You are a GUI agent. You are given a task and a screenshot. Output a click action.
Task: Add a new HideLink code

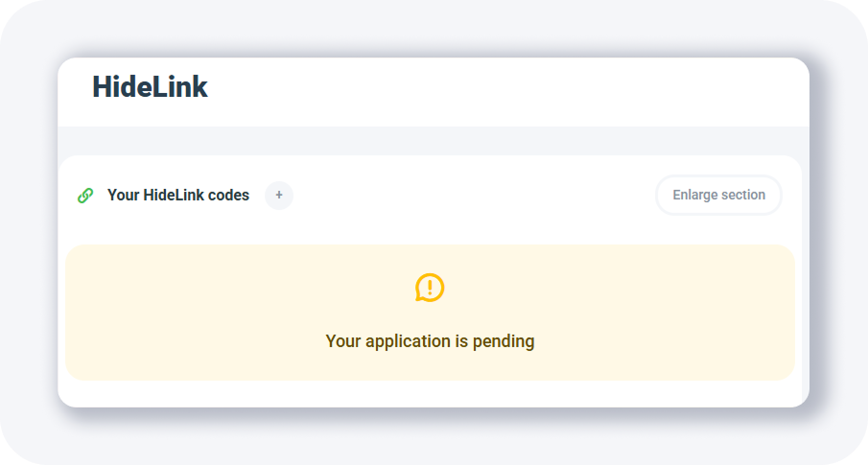(x=279, y=196)
